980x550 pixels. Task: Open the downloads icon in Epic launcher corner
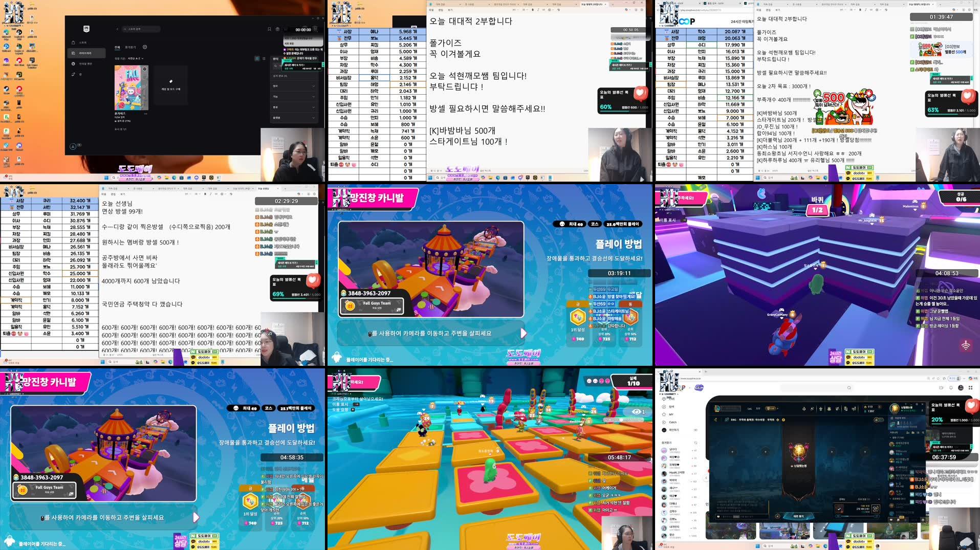[73, 146]
